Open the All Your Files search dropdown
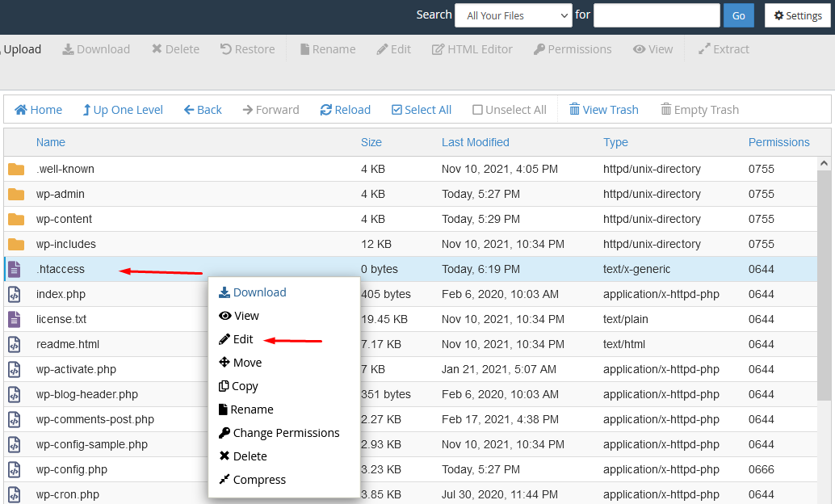The height and width of the screenshot is (504, 835). (x=514, y=15)
